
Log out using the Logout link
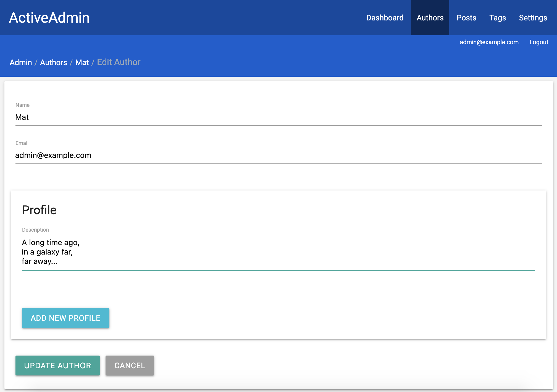point(538,42)
